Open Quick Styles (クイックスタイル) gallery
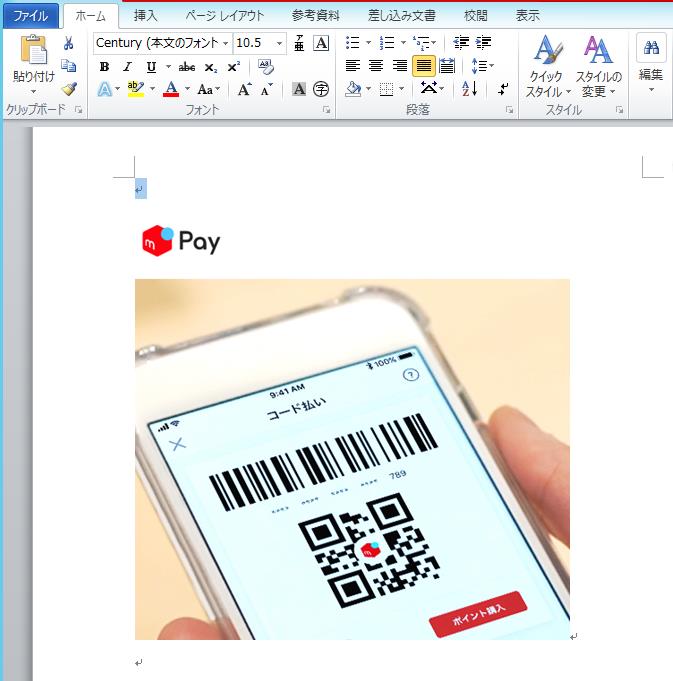The width and height of the screenshot is (673, 681). pyautogui.click(x=548, y=66)
